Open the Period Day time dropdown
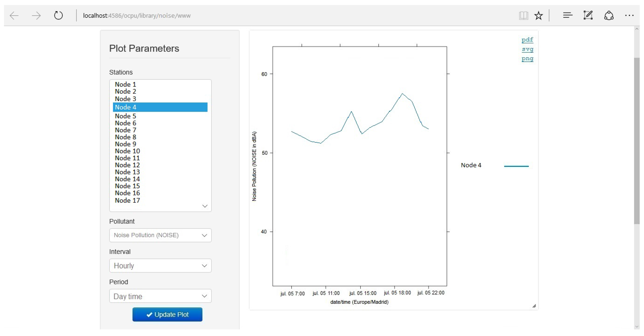The width and height of the screenshot is (644, 336). (160, 296)
